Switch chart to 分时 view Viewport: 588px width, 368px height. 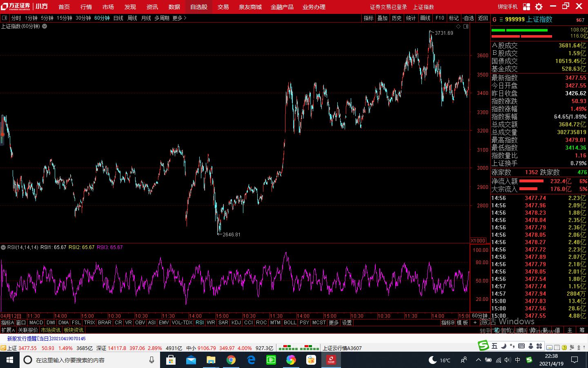pyautogui.click(x=16, y=18)
